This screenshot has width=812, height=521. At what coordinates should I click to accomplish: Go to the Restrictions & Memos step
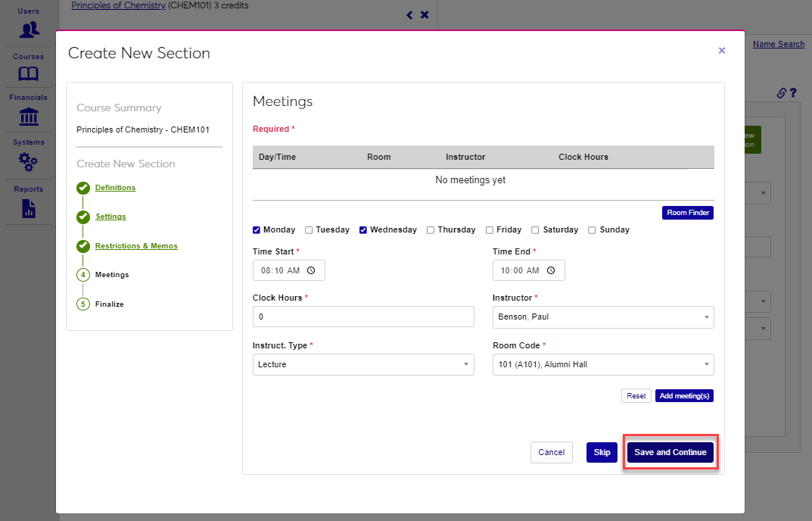click(x=136, y=246)
